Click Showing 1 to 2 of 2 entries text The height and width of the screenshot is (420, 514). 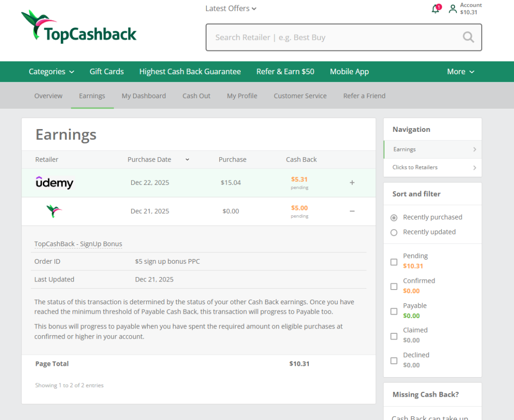[x=69, y=385]
